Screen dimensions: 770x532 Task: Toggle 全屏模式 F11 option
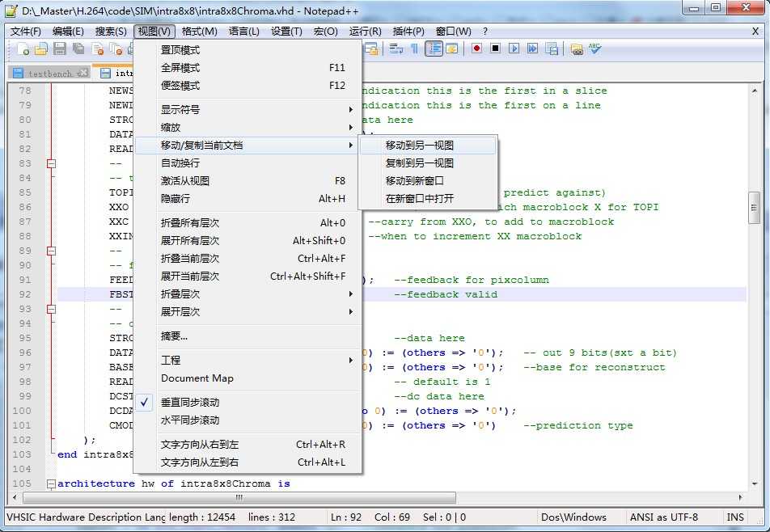[x=248, y=68]
